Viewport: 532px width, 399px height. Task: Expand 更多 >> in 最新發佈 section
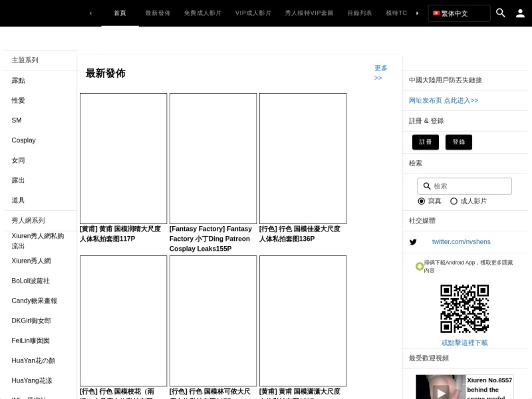click(x=380, y=73)
